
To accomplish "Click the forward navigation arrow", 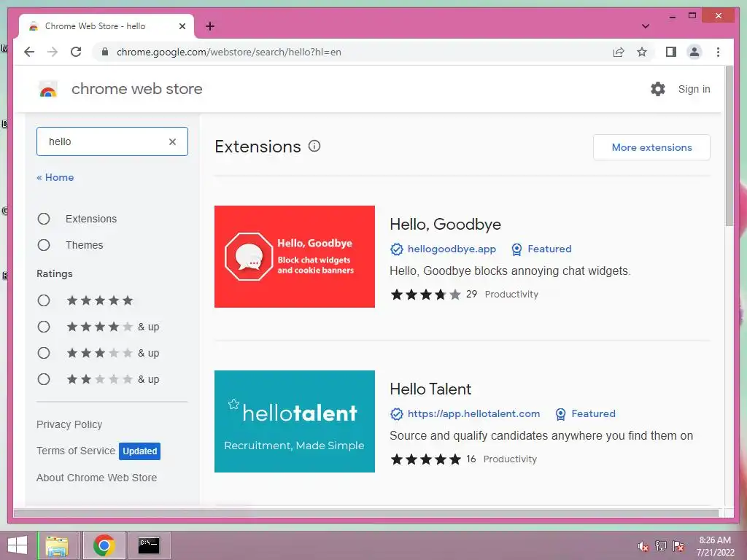I will [53, 52].
